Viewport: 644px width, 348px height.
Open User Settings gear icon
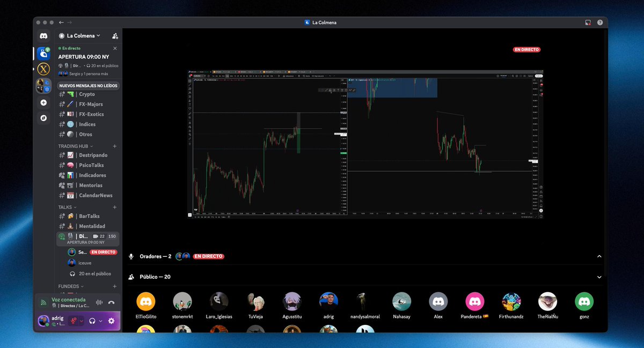pyautogui.click(x=111, y=321)
